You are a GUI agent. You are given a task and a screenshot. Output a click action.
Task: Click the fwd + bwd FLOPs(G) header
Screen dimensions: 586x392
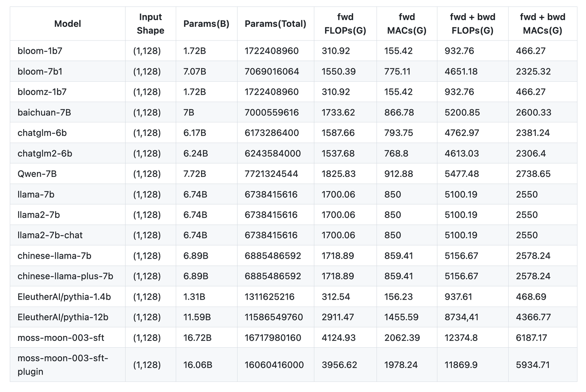coord(472,24)
